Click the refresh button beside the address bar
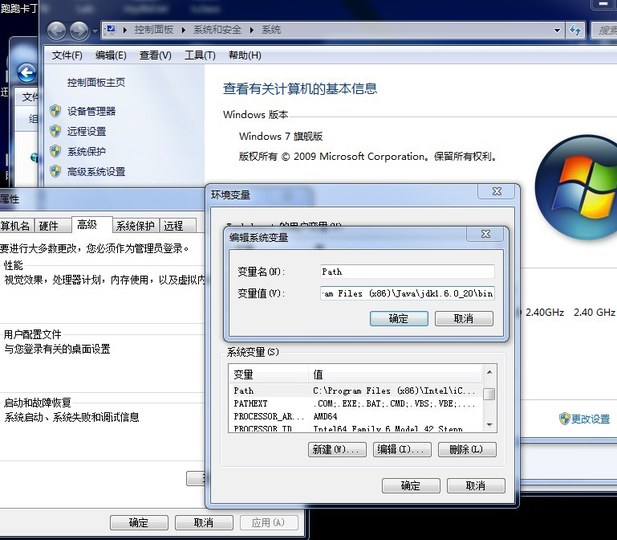The image size is (617, 540). (x=575, y=30)
